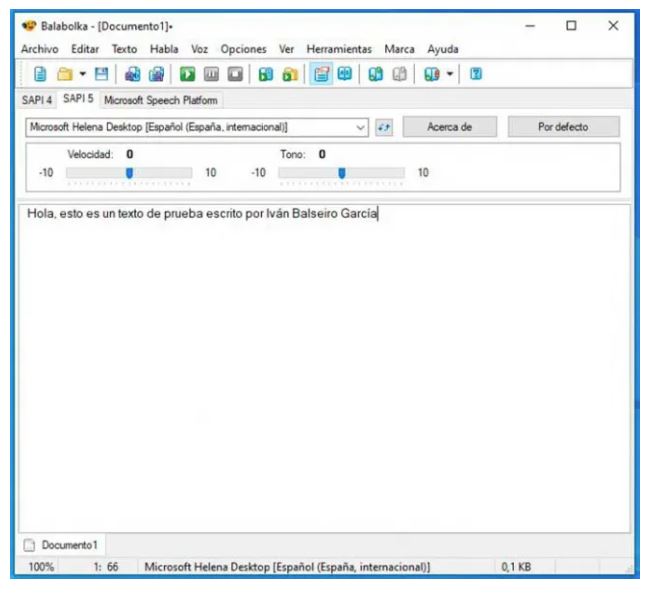Open the Archivo menu

point(40,49)
